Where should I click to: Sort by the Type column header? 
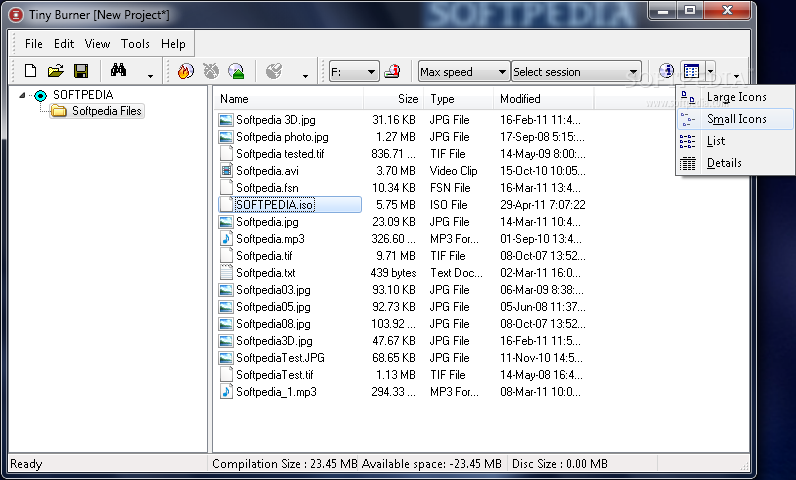[x=458, y=99]
